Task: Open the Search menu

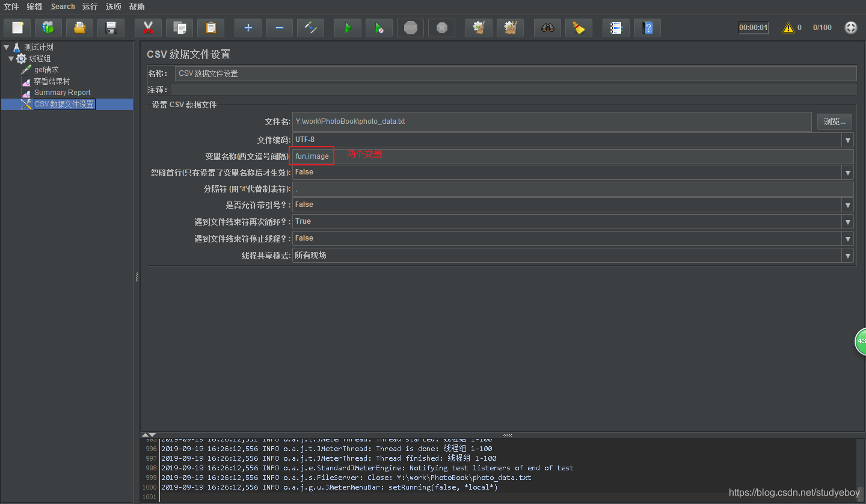Action: pos(63,7)
